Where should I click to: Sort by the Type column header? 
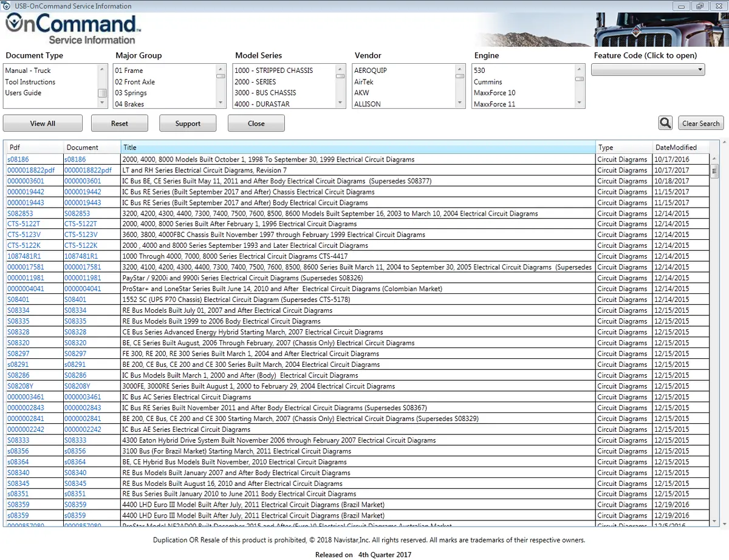click(x=624, y=147)
